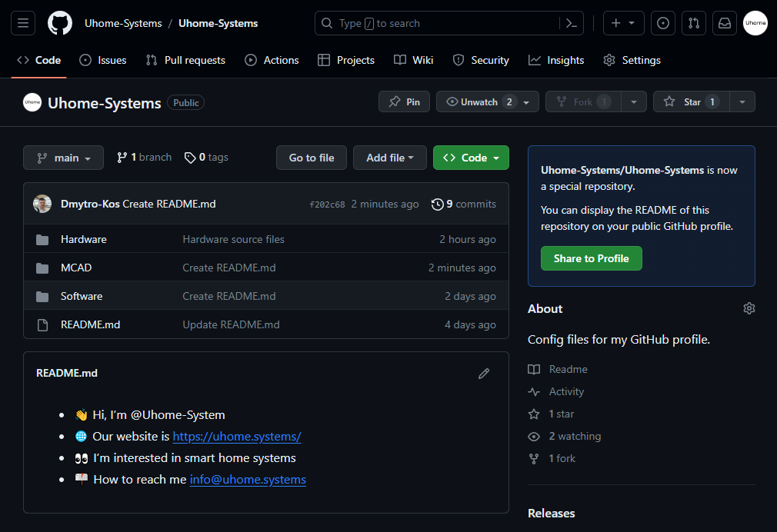The width and height of the screenshot is (777, 532).
Task: Open commit hash f202c68
Action: point(327,204)
